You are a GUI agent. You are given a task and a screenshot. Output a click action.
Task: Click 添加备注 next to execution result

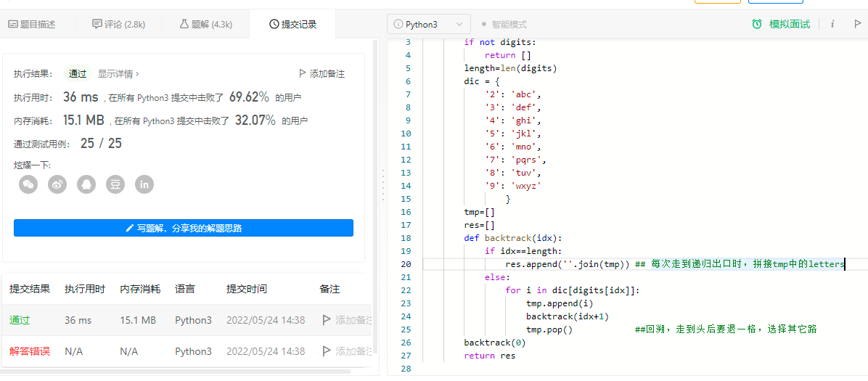pyautogui.click(x=322, y=73)
